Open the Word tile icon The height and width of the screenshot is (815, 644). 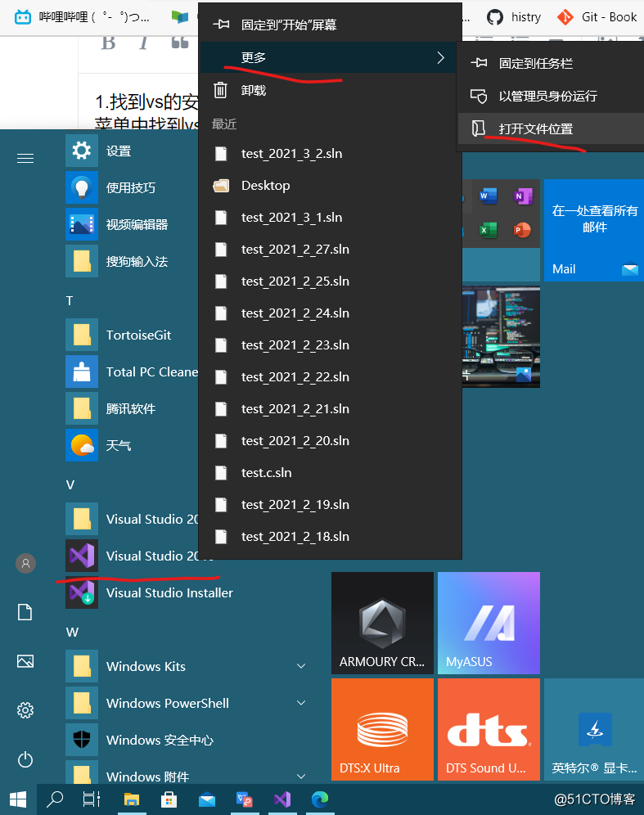point(488,196)
